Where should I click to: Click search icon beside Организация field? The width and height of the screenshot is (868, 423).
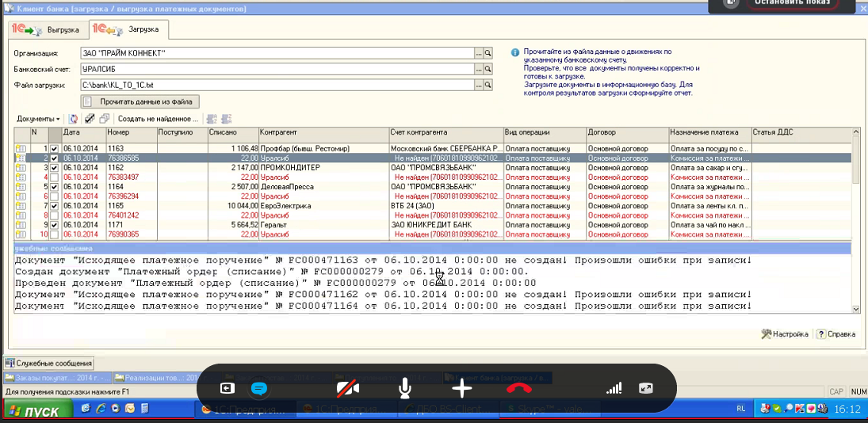tap(488, 53)
